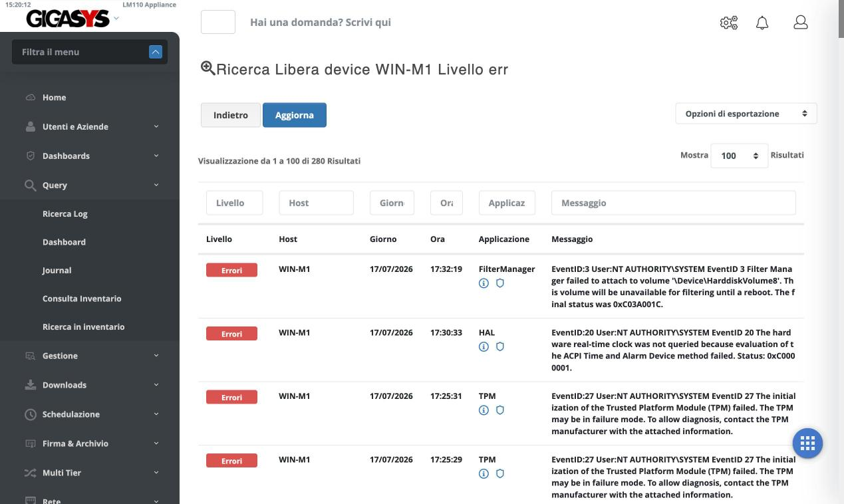Viewport: 844px width, 504px height.
Task: Click the shield icon in FilterManager row
Action: 500,283
